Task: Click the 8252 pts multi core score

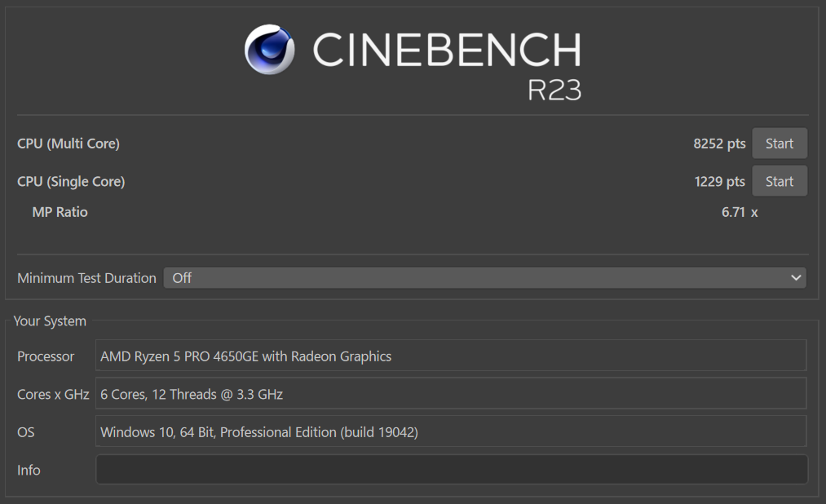Action: pos(719,144)
